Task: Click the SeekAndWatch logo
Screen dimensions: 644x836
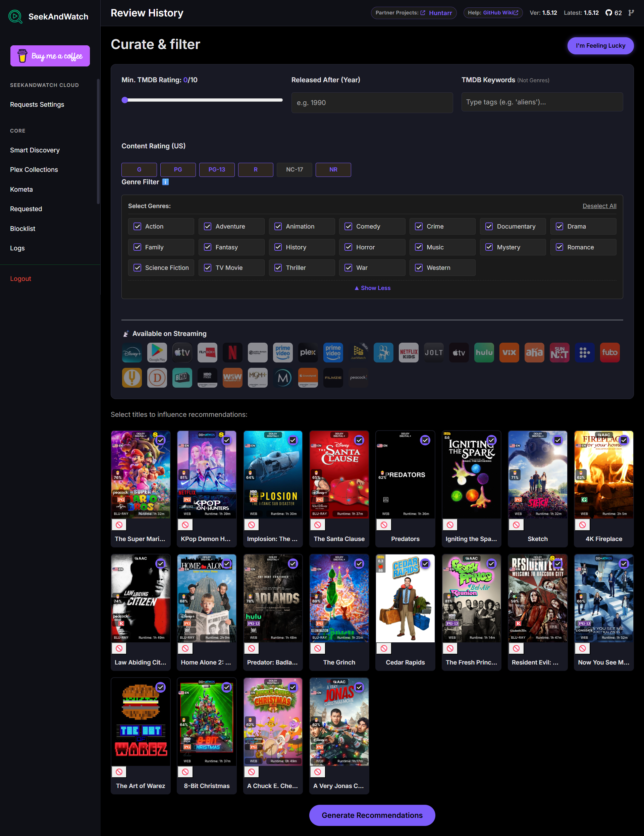Action: point(15,16)
